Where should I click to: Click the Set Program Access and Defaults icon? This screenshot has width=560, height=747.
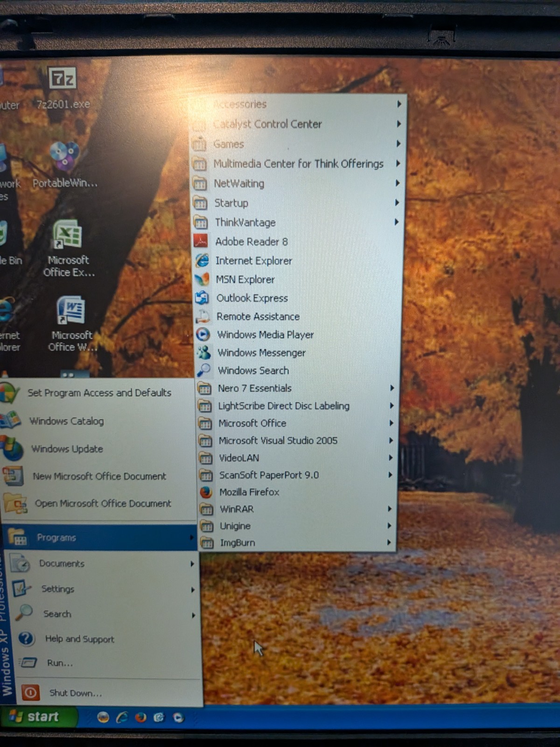click(x=10, y=392)
